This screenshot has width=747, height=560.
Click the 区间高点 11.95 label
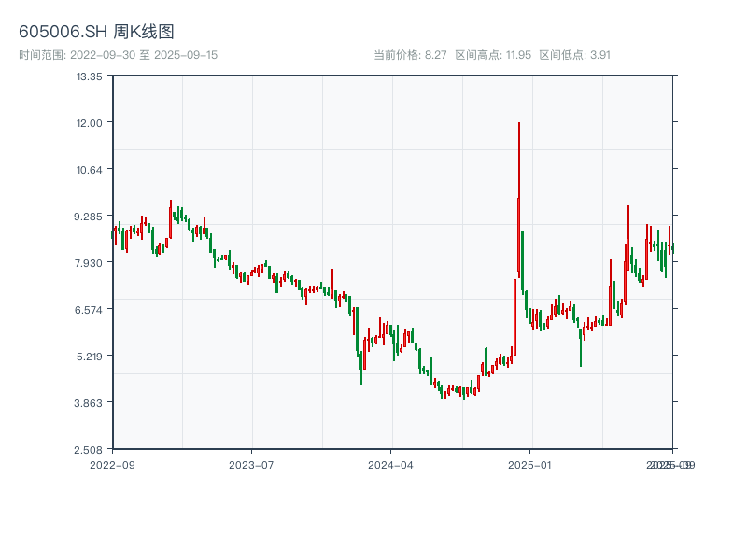point(493,55)
